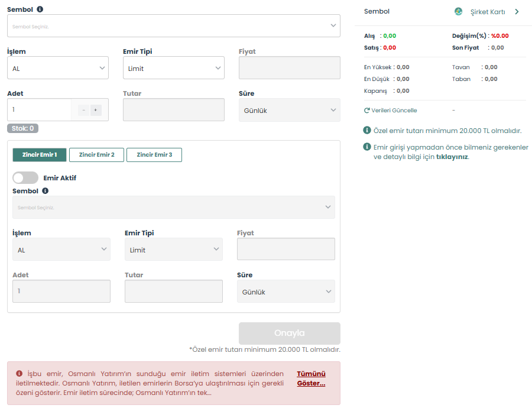Click the info icon next to chain order Sembol
This screenshot has height=408, width=532.
pyautogui.click(x=46, y=191)
